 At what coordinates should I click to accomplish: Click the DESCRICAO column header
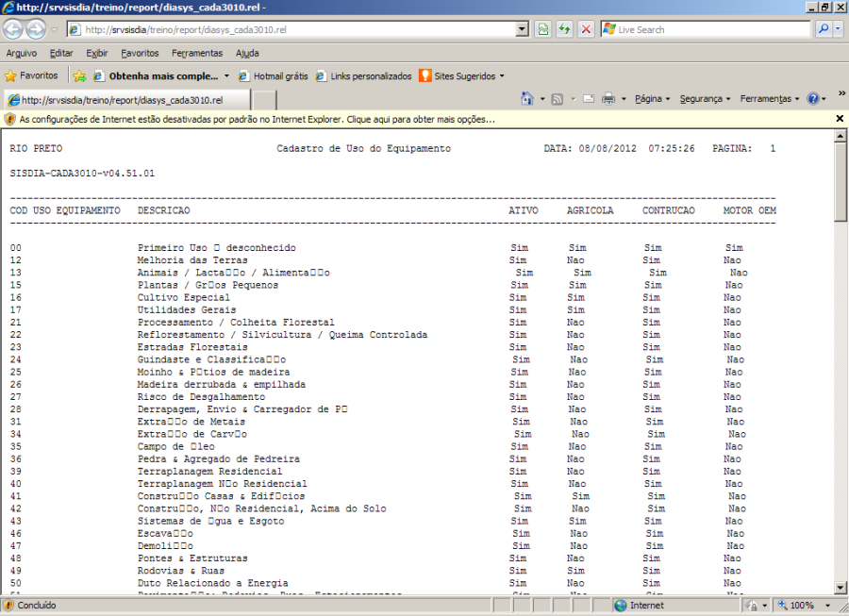tap(163, 210)
